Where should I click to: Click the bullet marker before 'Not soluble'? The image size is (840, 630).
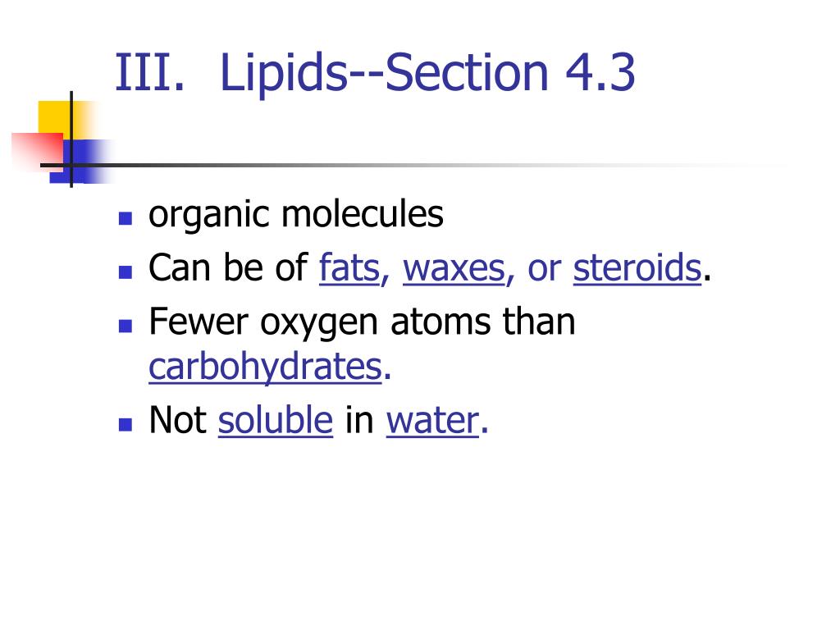(x=125, y=422)
